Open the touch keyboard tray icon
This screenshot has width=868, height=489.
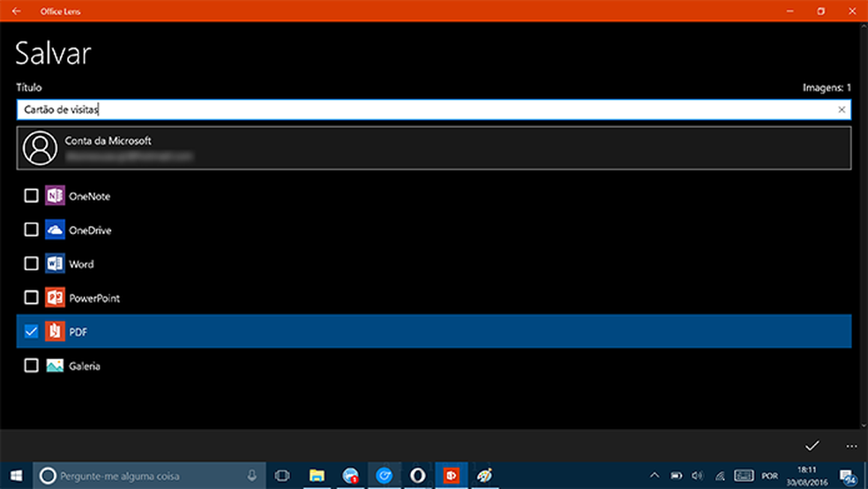[x=744, y=476]
